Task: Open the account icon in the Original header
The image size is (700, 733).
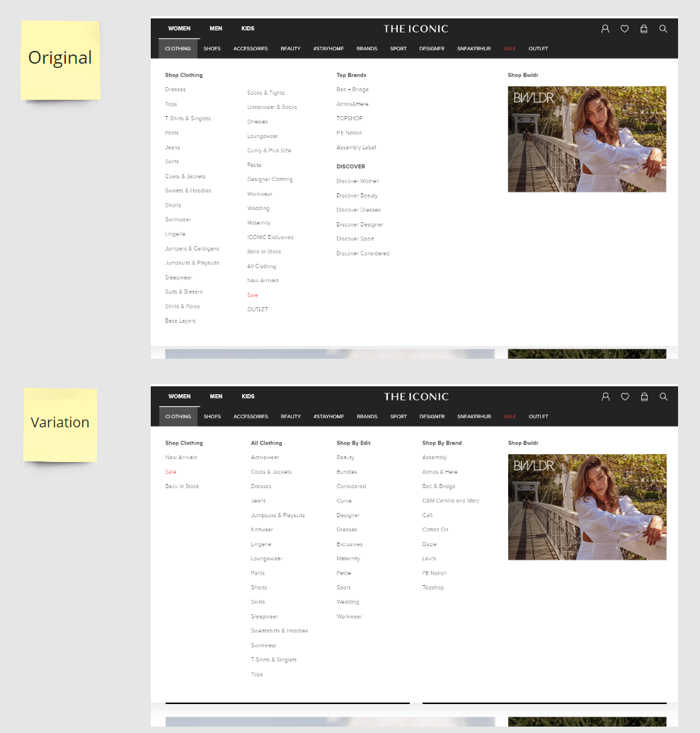Action: 605,28
